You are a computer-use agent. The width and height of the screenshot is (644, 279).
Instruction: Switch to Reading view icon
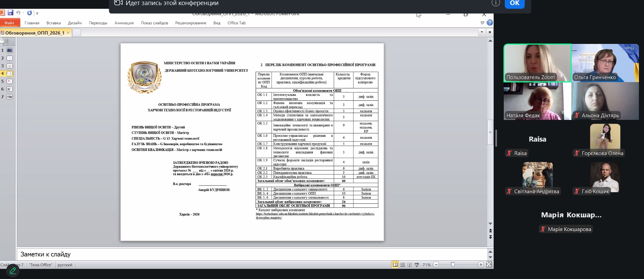click(410, 265)
